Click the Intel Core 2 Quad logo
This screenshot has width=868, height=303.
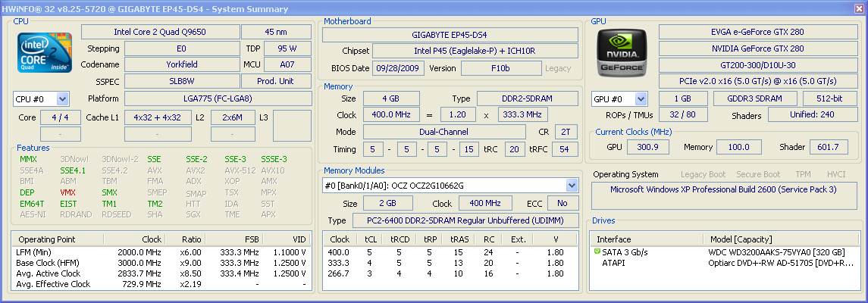[45, 52]
